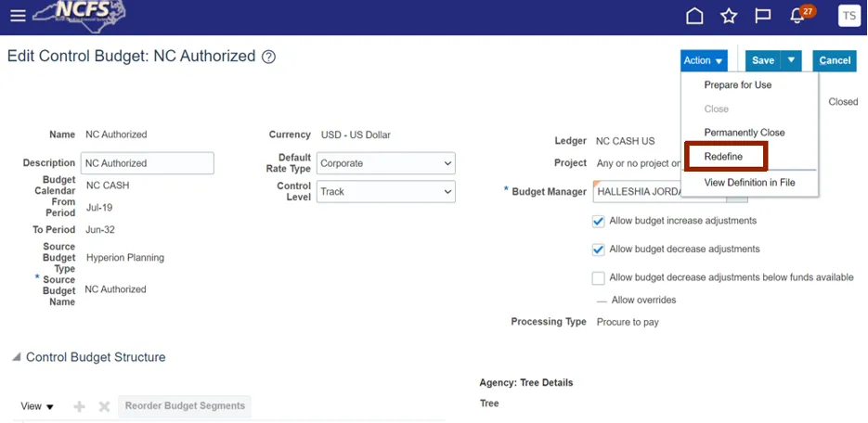Click the Jul-19 From Period value
This screenshot has height=423, width=868.
(x=99, y=208)
